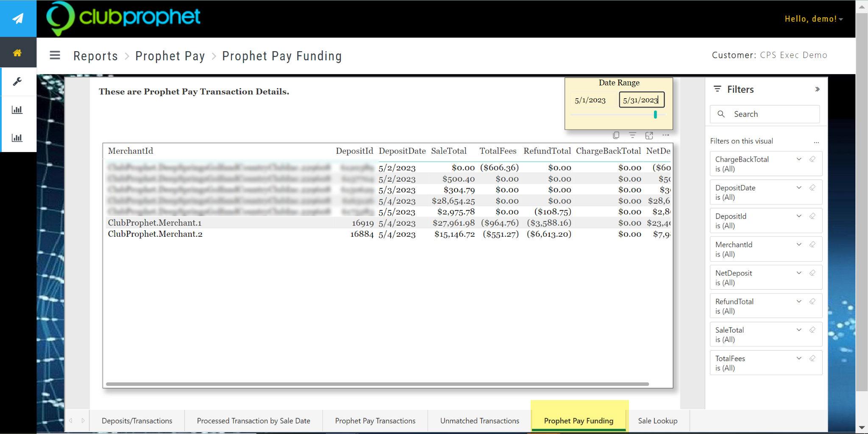This screenshot has height=434, width=868.
Task: Collapse the Filters pane with double chevron
Action: click(x=818, y=89)
